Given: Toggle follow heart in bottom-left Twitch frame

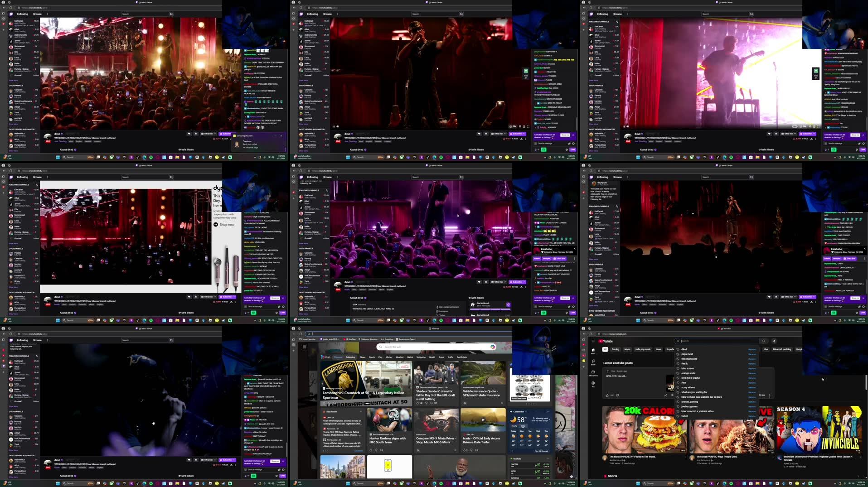Looking at the screenshot, I should [189, 460].
